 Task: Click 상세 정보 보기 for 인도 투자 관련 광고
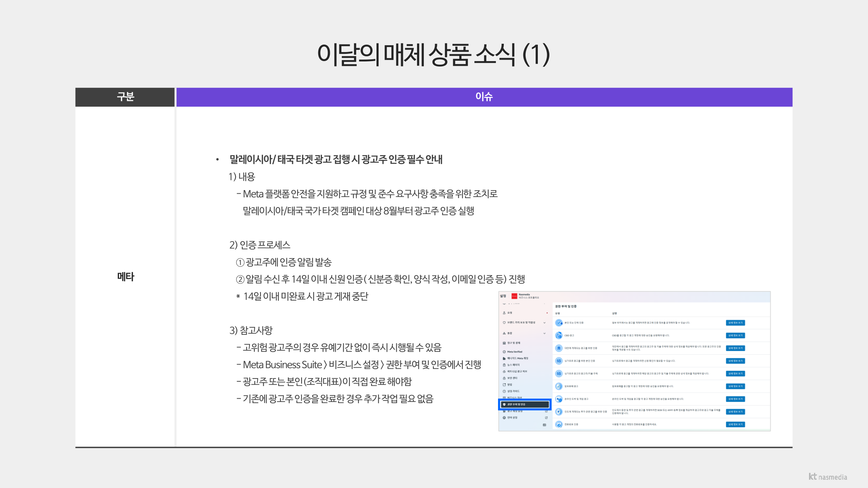pos(735,412)
